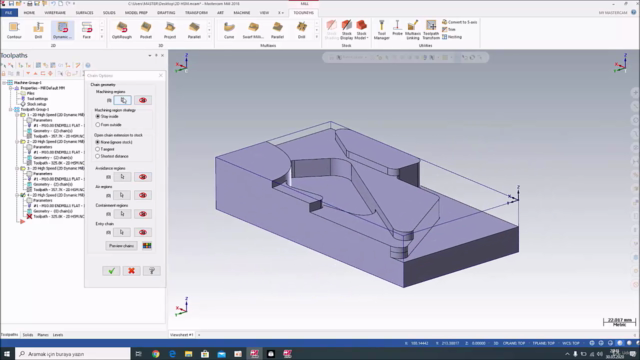
Task: Cancel Chain Options with red X
Action: click(x=131, y=271)
